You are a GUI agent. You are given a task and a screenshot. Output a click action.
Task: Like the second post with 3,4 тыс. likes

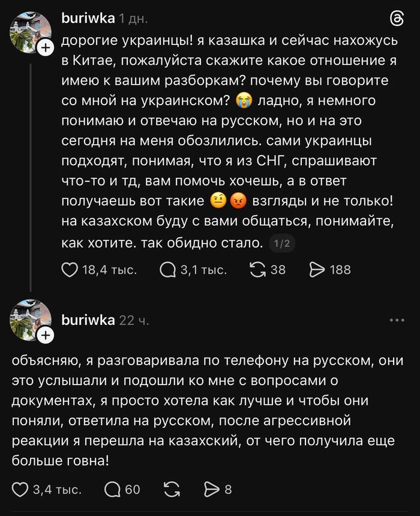(x=21, y=490)
